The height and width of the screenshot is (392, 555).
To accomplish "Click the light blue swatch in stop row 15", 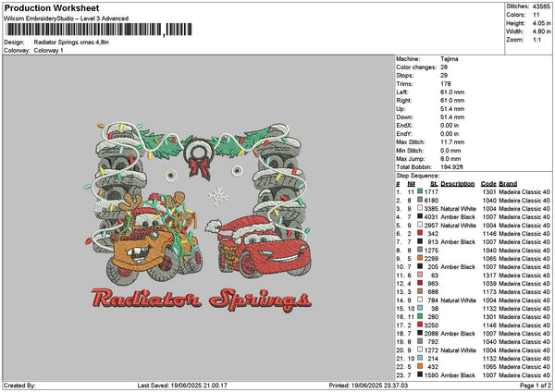I will point(420,309).
